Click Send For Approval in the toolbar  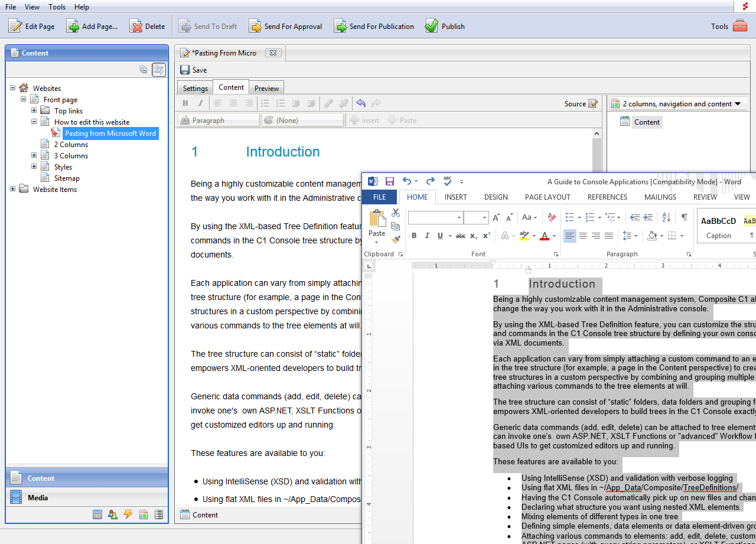point(286,26)
